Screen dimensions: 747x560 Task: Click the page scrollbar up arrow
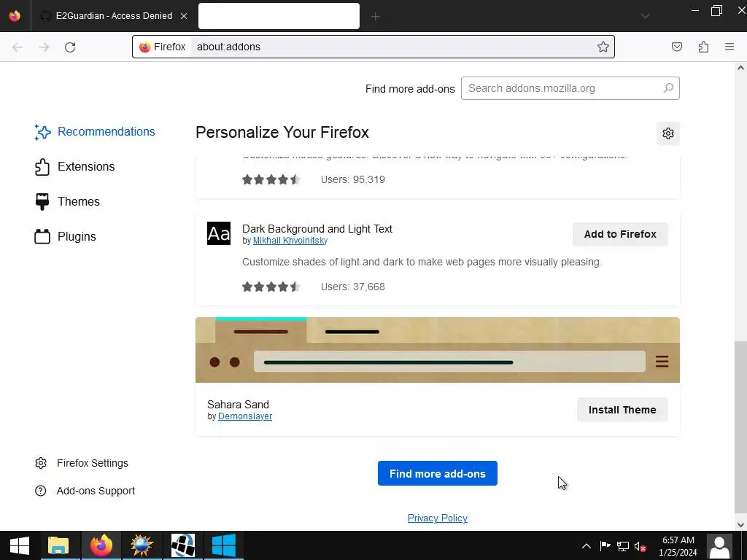pos(740,68)
